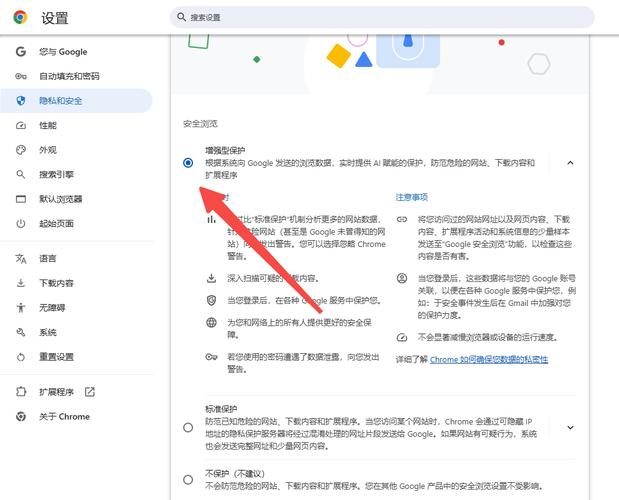Click the Chrome logo in the header
619x500 pixels.
20,17
